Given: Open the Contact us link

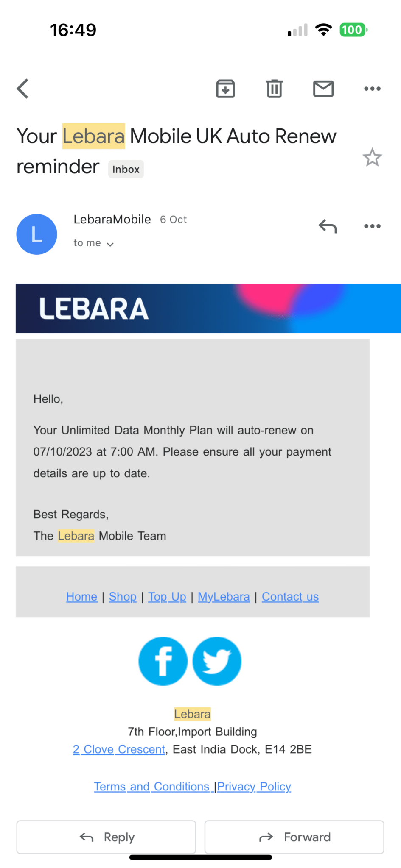Looking at the screenshot, I should [x=290, y=596].
